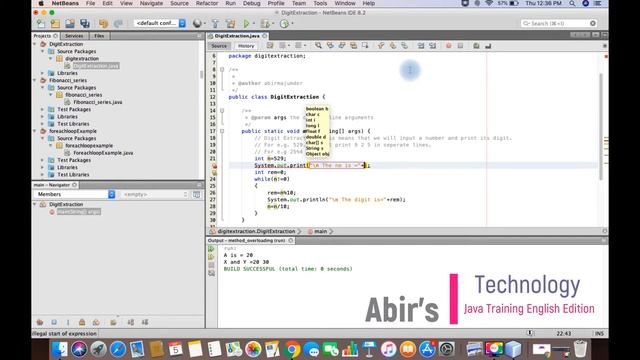Select ForeachloopExample.java in project tree
640x360 pixels.
(x=103, y=153)
